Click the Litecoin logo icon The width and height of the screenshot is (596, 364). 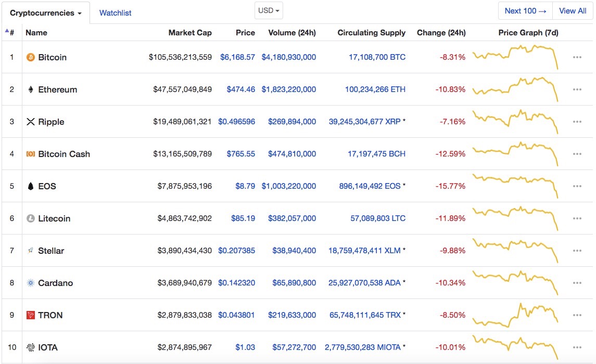click(x=30, y=218)
